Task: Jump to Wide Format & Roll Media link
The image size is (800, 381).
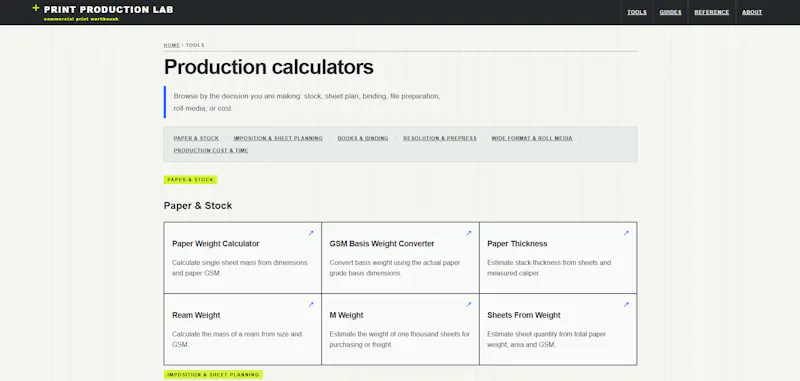Action: (532, 138)
